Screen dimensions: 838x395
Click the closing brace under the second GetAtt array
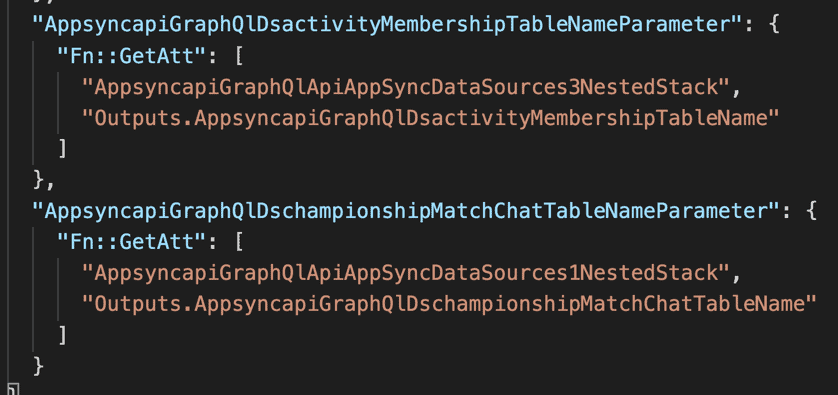(x=38, y=366)
